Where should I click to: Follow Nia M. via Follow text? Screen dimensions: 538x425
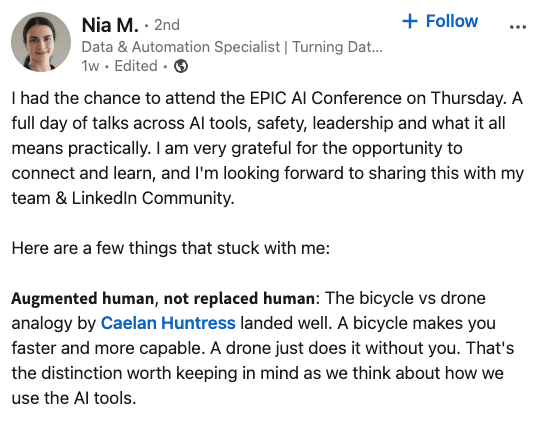452,21
